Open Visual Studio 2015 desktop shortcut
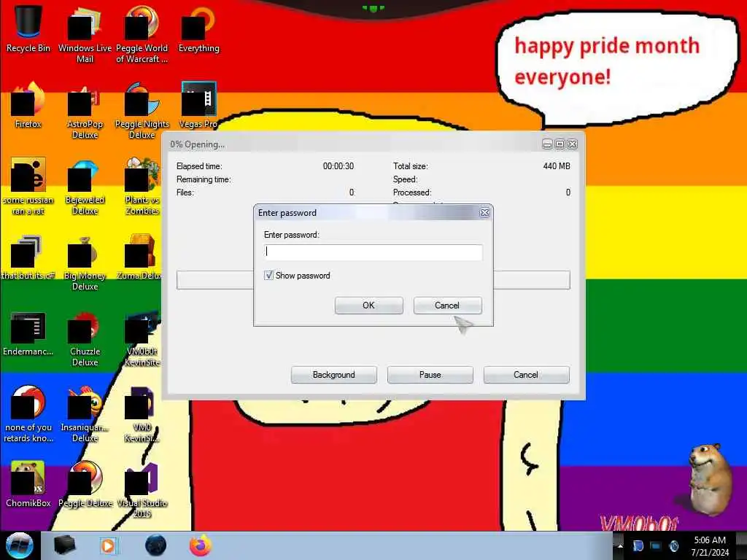 142,489
